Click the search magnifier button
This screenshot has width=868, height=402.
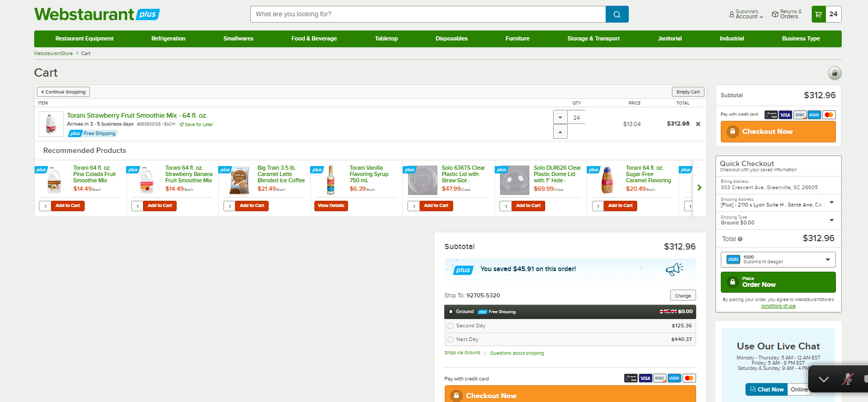pyautogui.click(x=617, y=14)
